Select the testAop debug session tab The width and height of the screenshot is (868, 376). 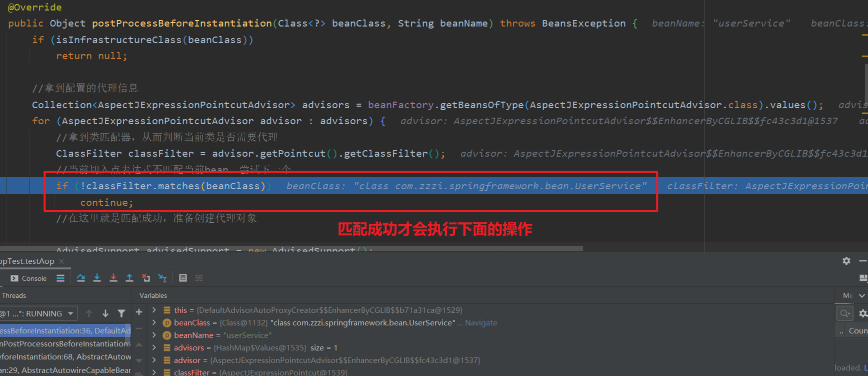click(x=27, y=261)
